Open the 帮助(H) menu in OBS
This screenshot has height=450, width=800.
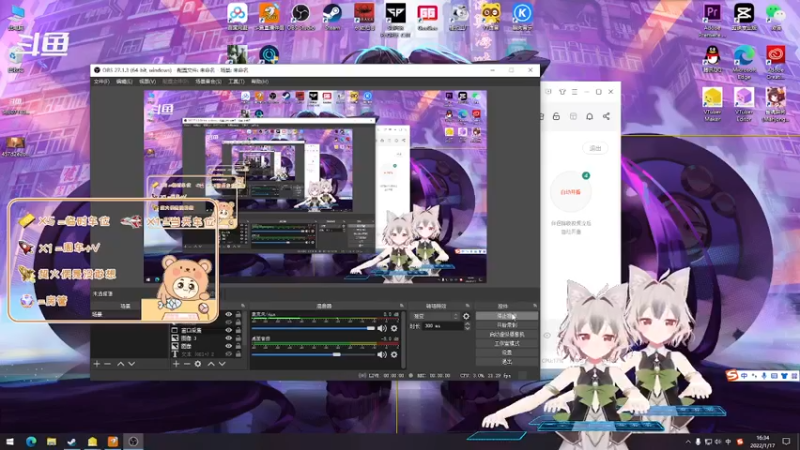tap(260, 82)
